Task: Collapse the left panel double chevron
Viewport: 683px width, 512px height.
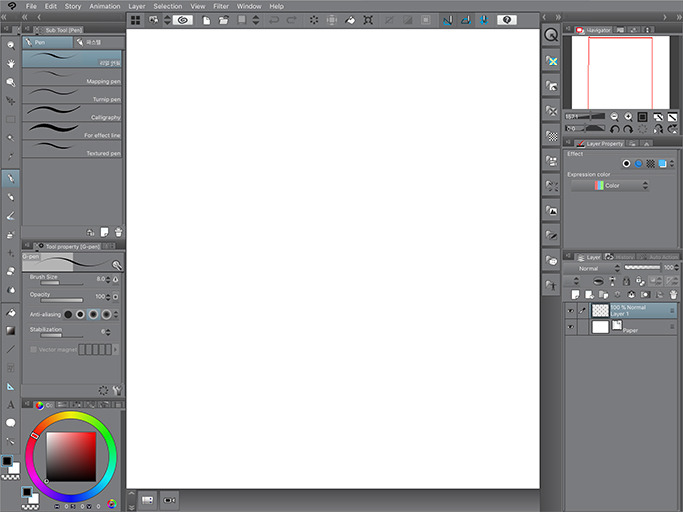Action: (x=24, y=17)
